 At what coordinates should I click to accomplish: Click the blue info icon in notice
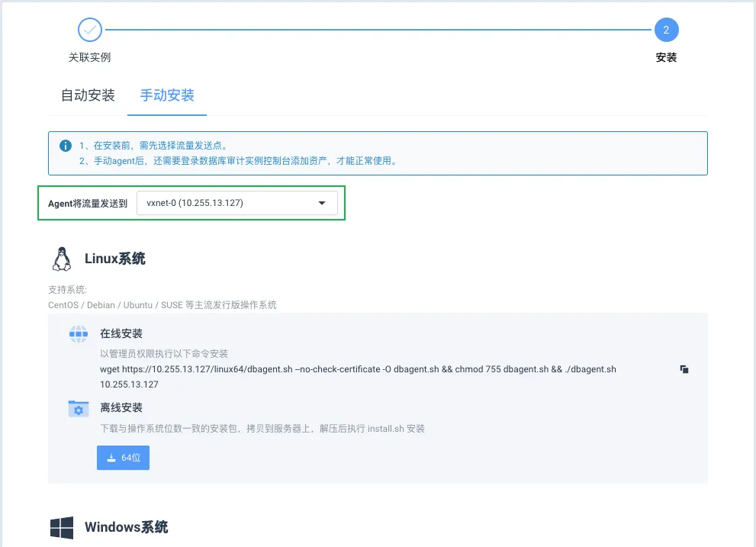pos(66,145)
